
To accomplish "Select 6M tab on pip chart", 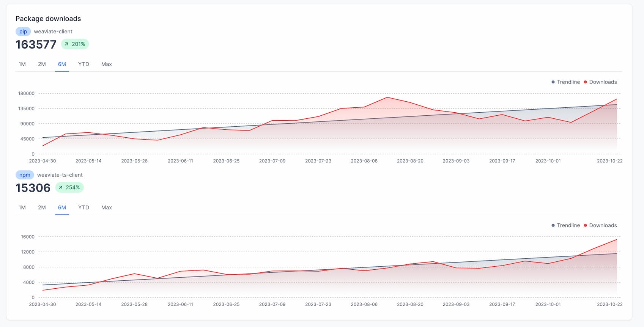I will point(62,64).
